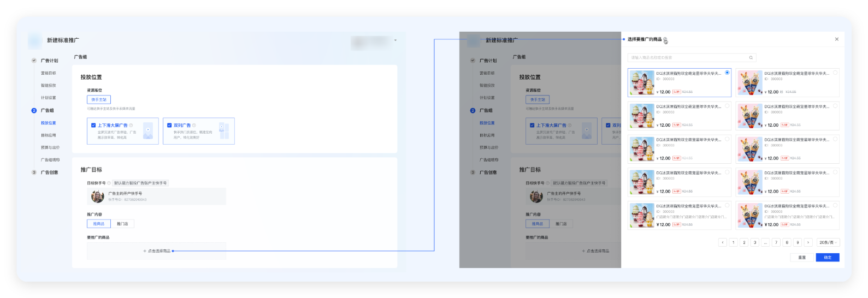
Task: Click thumbnail of product priced ¥12.00 起
Action: coord(750,83)
